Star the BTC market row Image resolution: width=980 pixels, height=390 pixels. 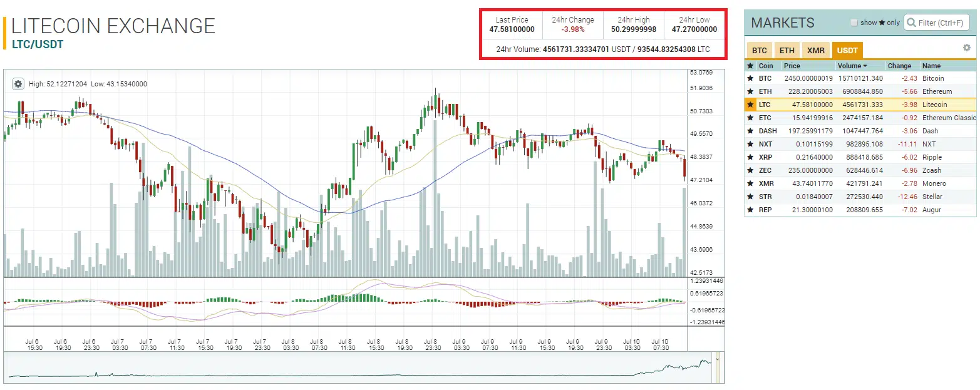click(750, 78)
